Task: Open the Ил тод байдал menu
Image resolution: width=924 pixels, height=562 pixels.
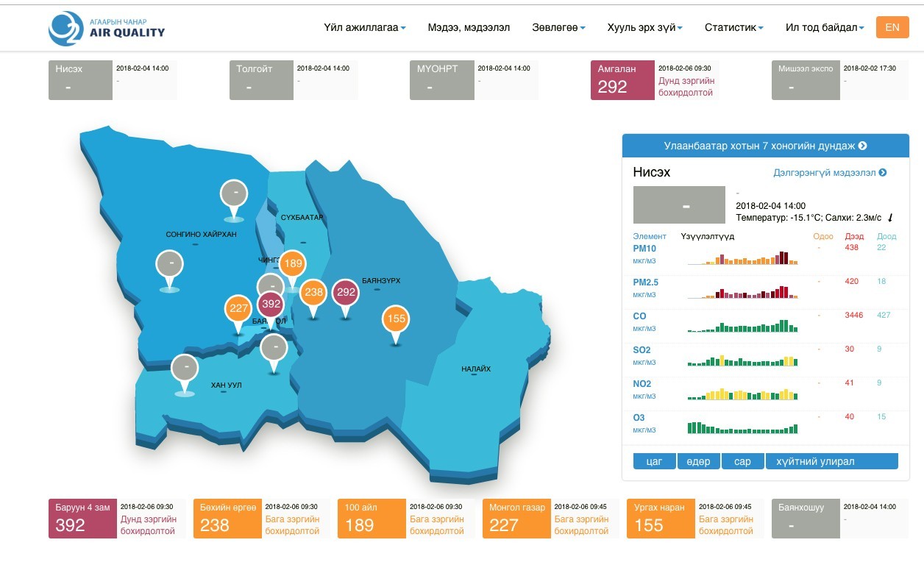Action: coord(825,28)
